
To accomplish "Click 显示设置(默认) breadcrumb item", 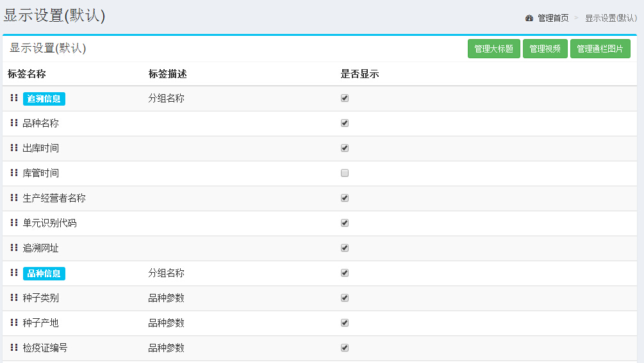I will (611, 18).
